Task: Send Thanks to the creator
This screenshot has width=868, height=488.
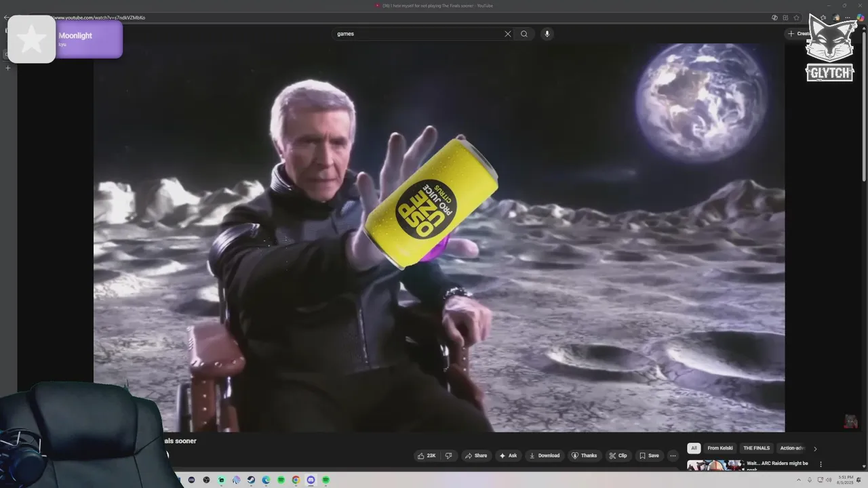Action: 584,455
